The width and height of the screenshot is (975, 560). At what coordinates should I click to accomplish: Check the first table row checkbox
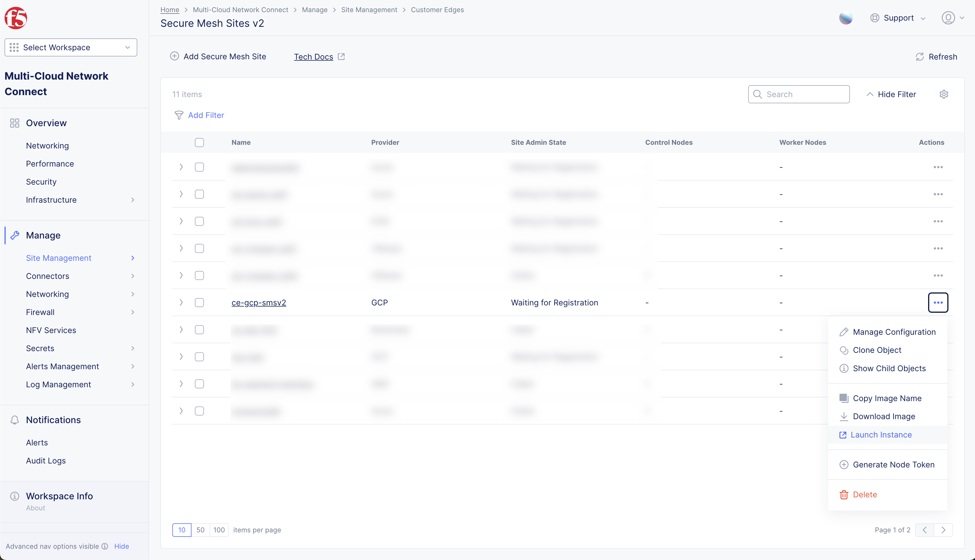click(199, 167)
